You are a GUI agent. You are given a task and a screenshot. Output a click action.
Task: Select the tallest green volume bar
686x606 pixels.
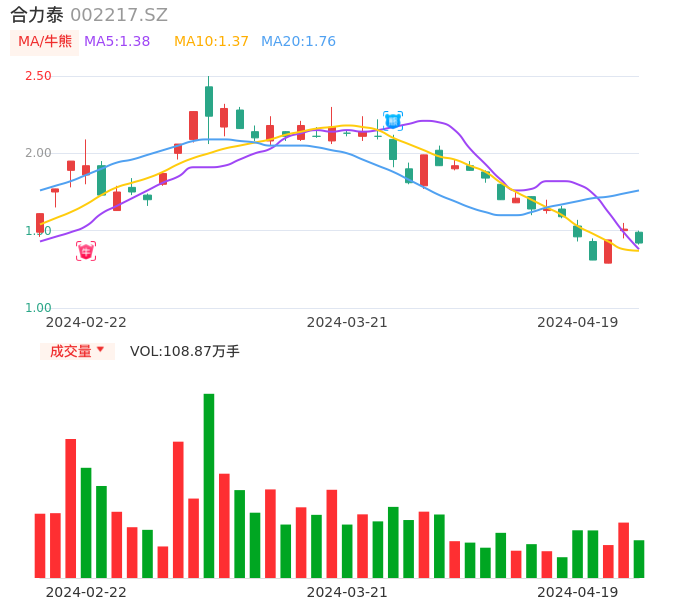[x=209, y=485]
